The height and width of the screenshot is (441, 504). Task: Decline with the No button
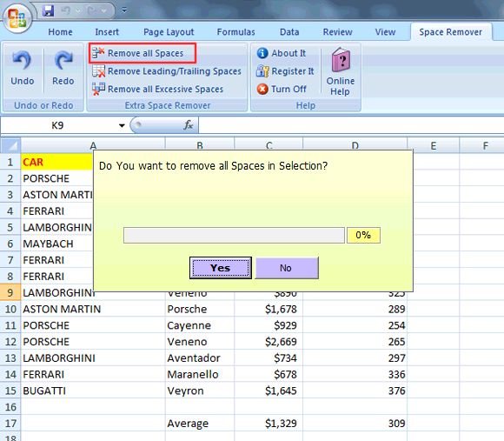click(x=287, y=268)
